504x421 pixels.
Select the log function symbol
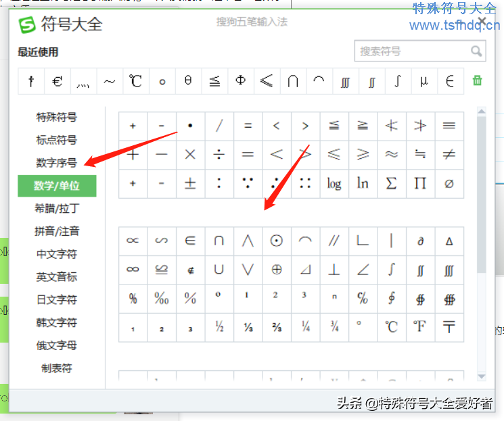(334, 183)
